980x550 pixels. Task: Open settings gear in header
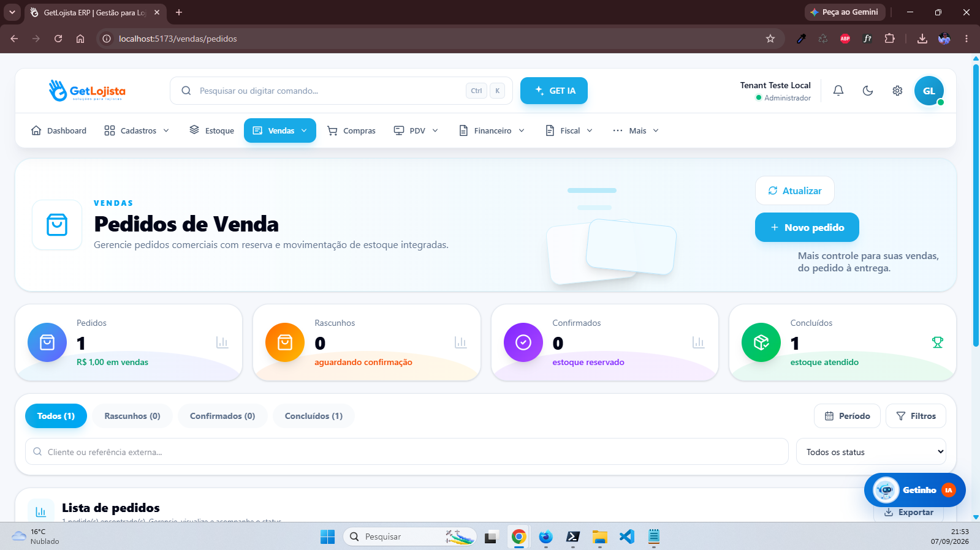click(x=897, y=91)
